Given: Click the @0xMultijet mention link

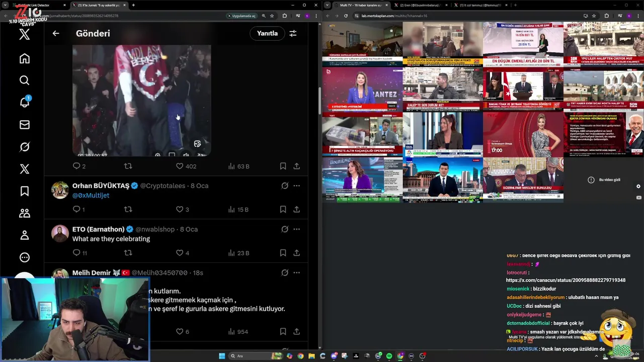Looking at the screenshot, I should 91,195.
